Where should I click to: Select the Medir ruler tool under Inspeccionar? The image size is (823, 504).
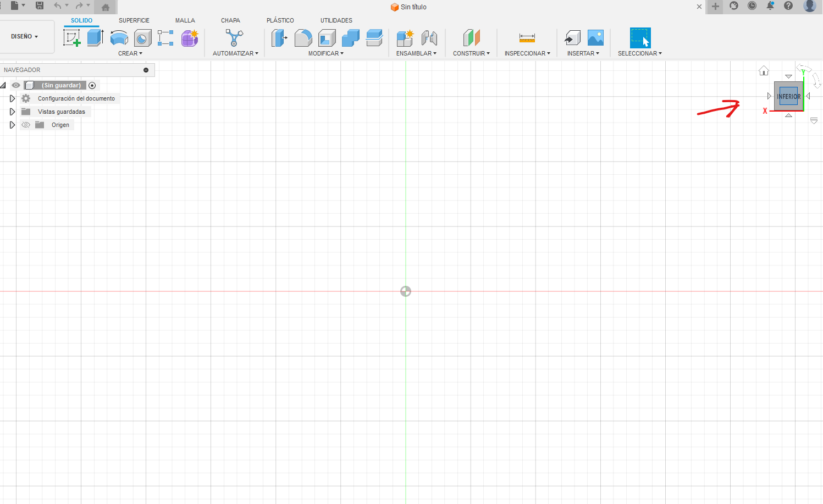pyautogui.click(x=527, y=37)
